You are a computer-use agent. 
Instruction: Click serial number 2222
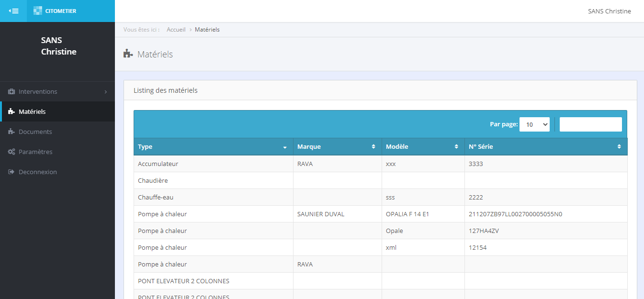pos(476,197)
